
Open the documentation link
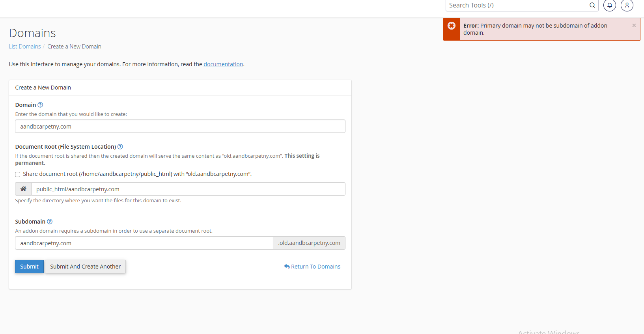point(223,64)
